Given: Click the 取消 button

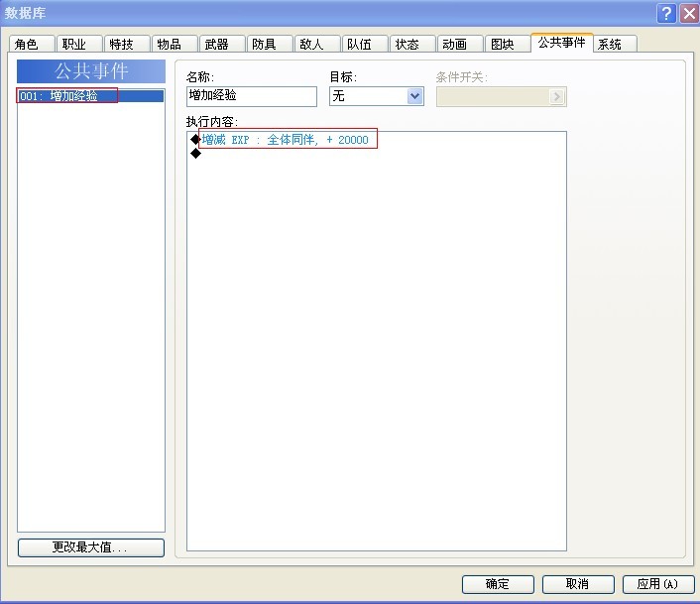Looking at the screenshot, I should tap(578, 584).
